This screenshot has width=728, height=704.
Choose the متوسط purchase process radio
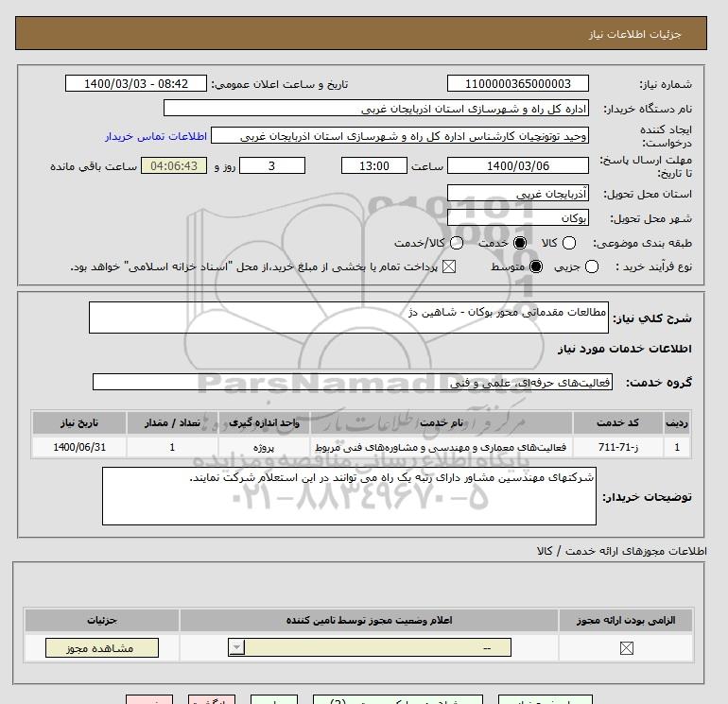tap(536, 266)
